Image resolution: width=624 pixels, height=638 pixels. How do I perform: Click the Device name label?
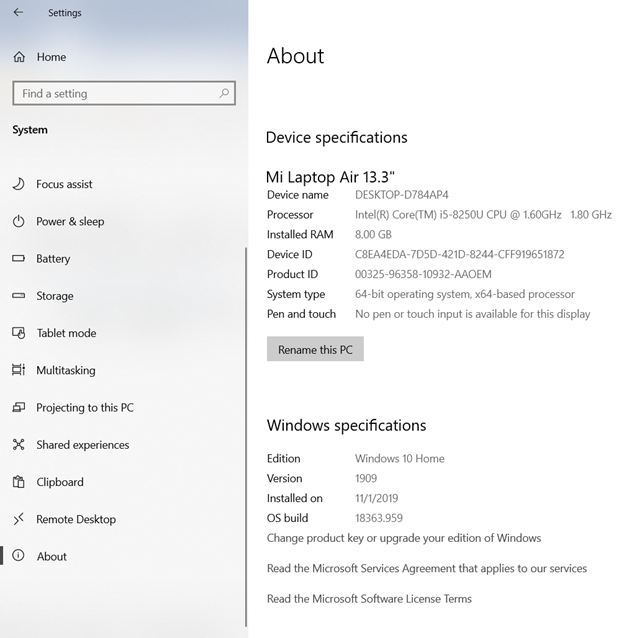coord(297,195)
